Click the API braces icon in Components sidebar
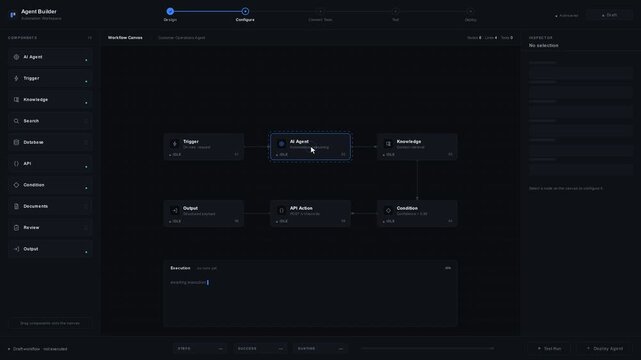 coord(16,163)
